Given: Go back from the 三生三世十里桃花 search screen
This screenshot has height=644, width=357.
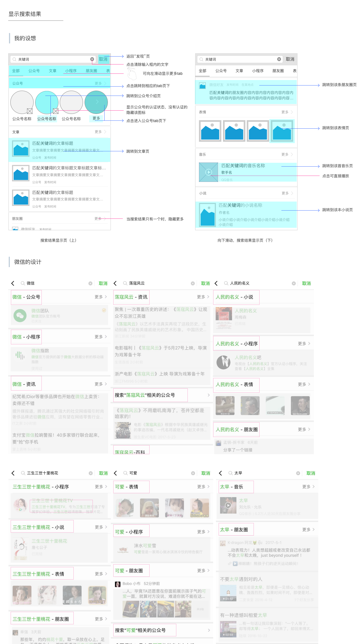Looking at the screenshot, I should [13, 473].
